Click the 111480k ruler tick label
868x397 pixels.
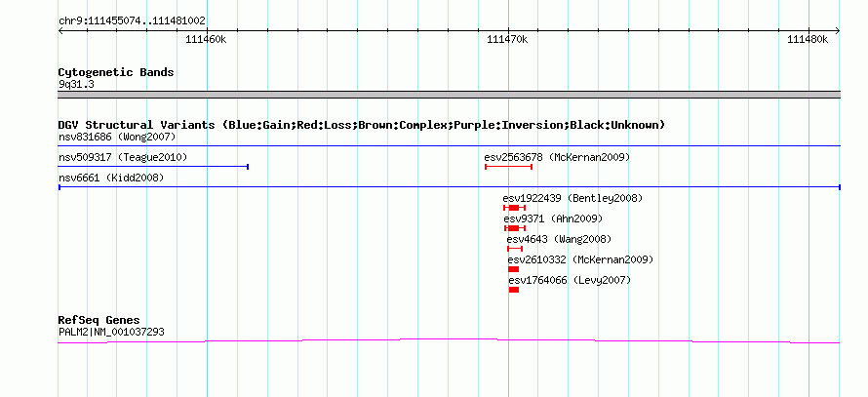pyautogui.click(x=808, y=39)
